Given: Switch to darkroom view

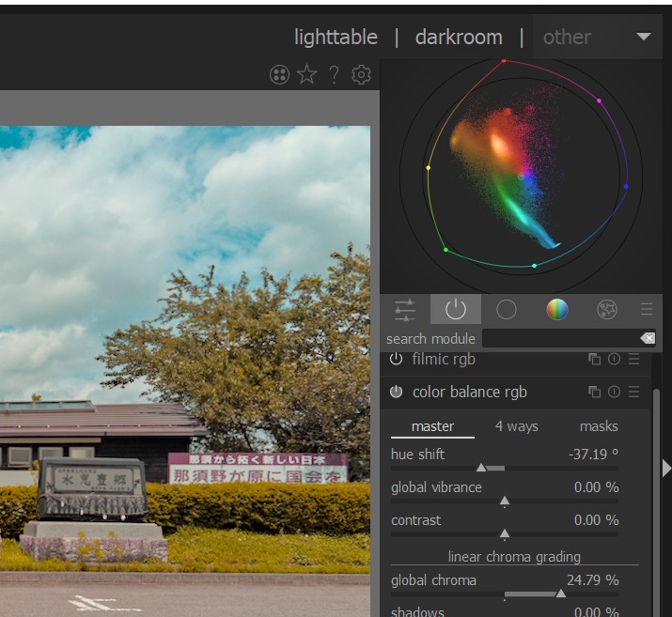Looking at the screenshot, I should pos(459,37).
